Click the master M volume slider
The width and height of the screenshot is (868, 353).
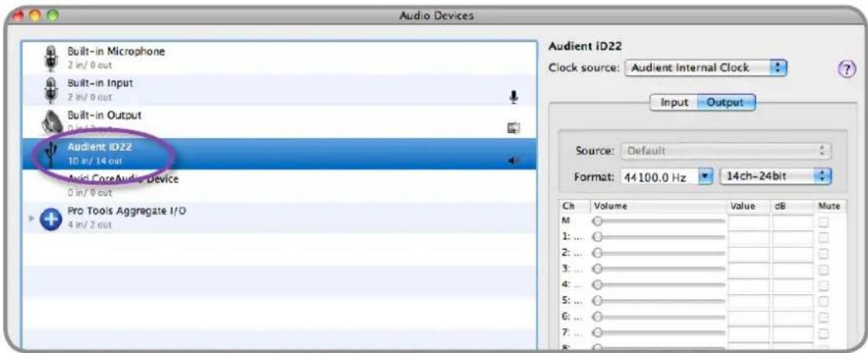658,221
